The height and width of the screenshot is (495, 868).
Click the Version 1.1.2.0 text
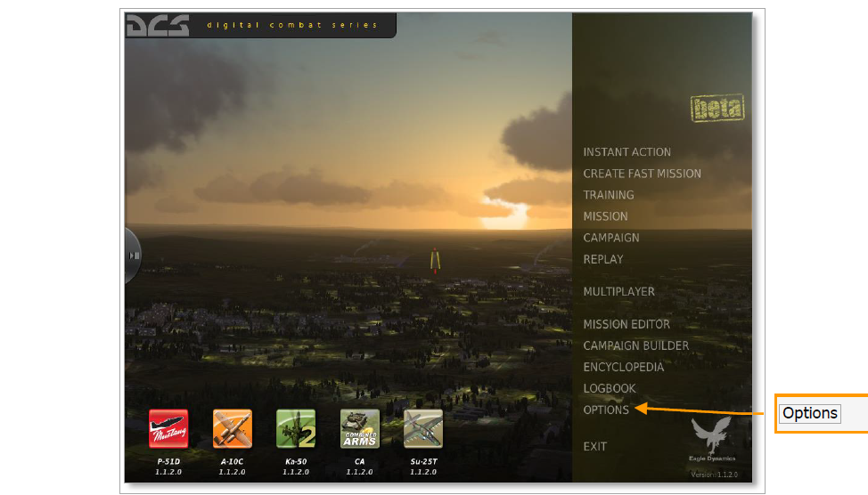(714, 475)
